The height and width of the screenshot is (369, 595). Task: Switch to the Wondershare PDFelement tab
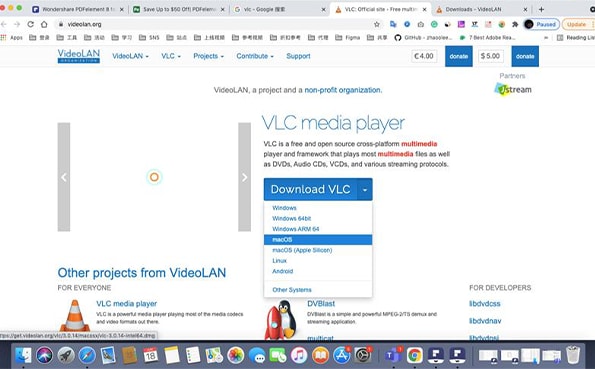pyautogui.click(x=78, y=9)
